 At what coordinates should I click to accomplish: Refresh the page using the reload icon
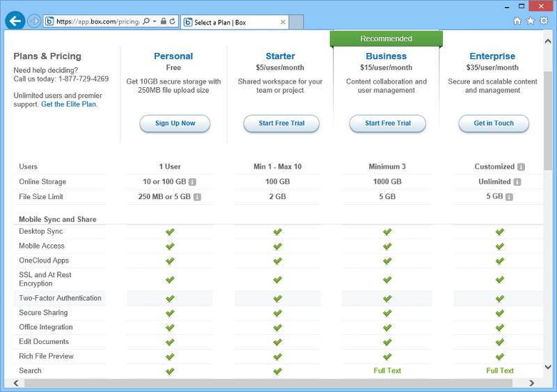coord(173,22)
